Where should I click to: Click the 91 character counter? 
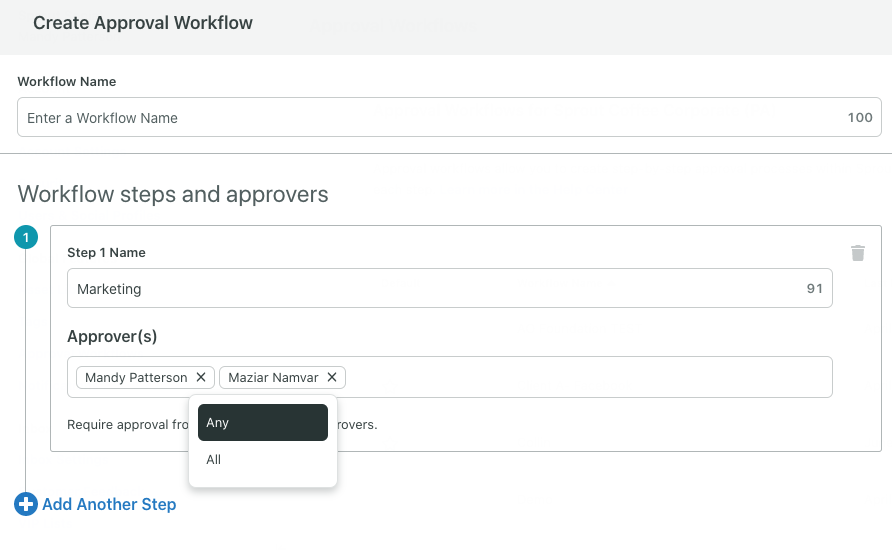814,288
